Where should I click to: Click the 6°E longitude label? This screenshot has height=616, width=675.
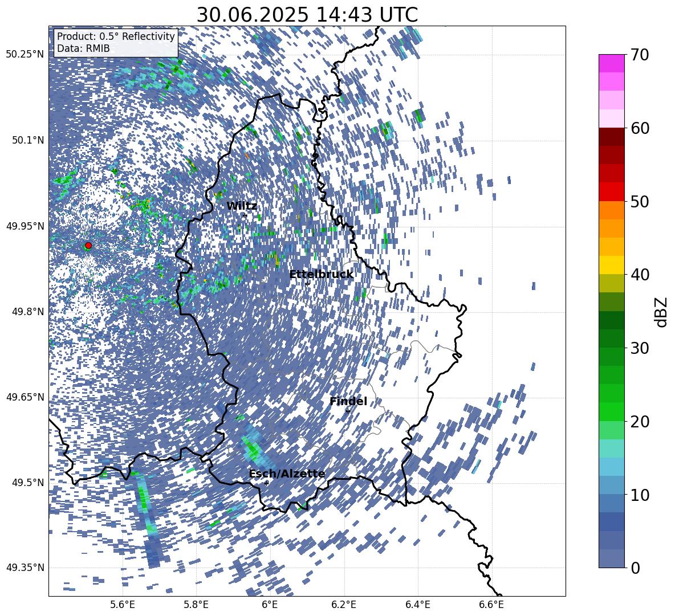(270, 605)
